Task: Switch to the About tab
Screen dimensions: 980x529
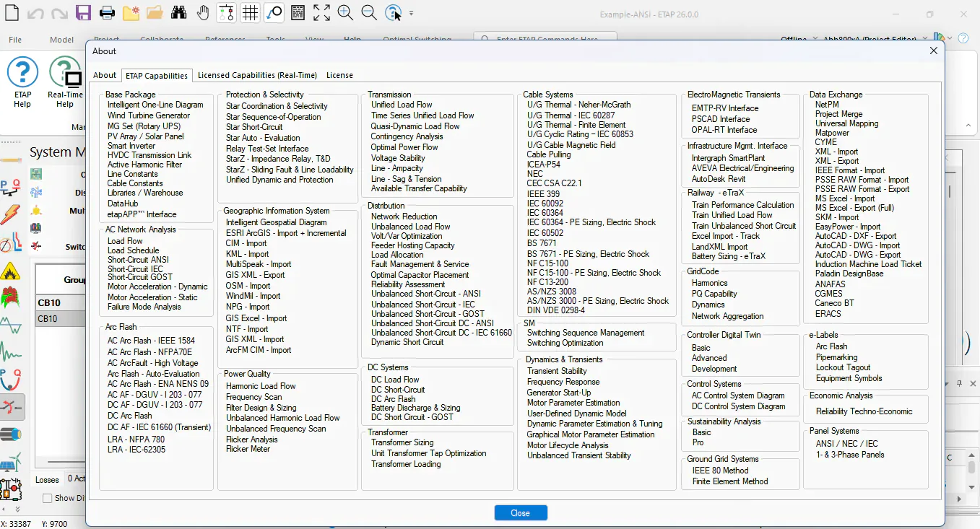Action: tap(105, 75)
